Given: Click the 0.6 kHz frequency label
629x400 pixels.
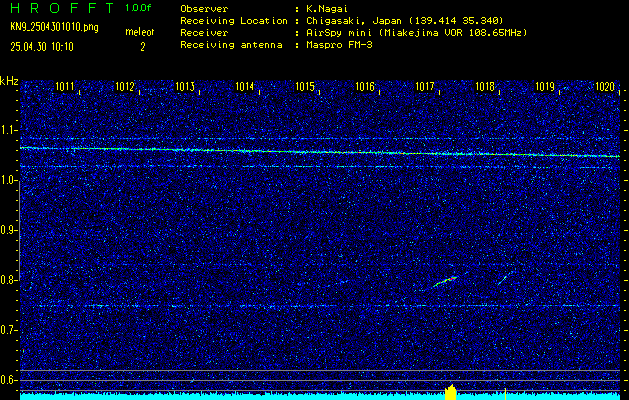Looking at the screenshot, I should coord(8,380).
